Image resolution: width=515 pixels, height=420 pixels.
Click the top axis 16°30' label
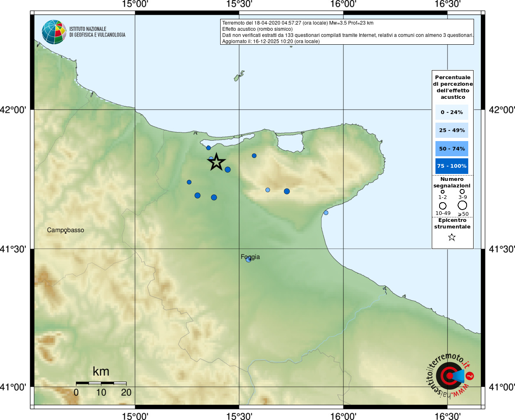tap(447, 4)
